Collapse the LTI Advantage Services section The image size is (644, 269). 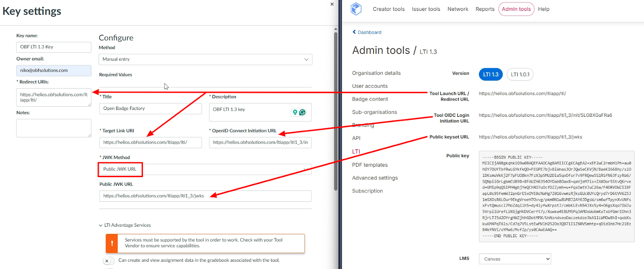[125, 225]
